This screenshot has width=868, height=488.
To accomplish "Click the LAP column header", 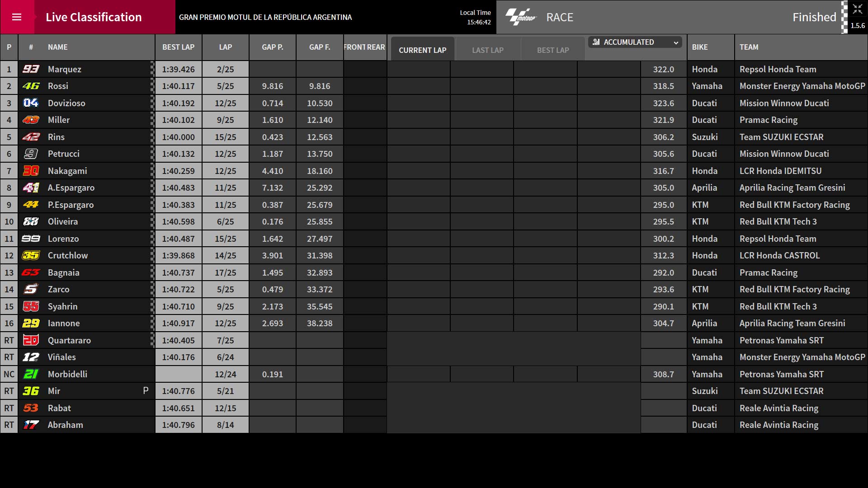I will pyautogui.click(x=226, y=47).
